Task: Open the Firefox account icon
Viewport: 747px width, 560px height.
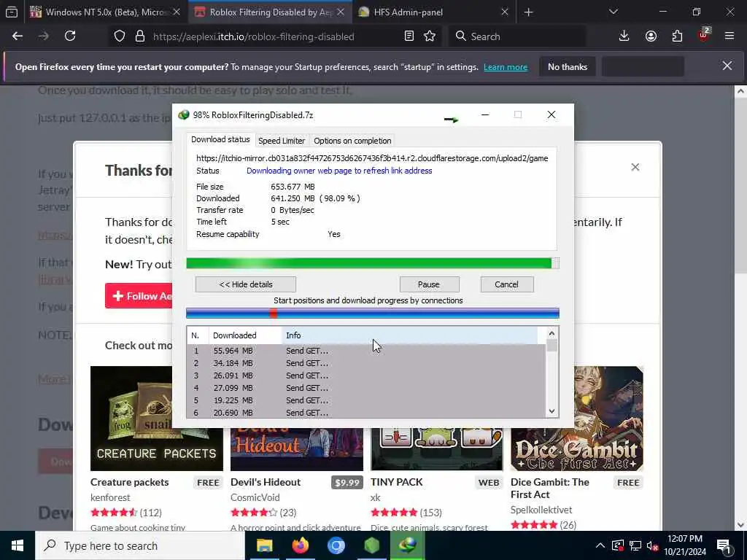Action: click(x=651, y=36)
